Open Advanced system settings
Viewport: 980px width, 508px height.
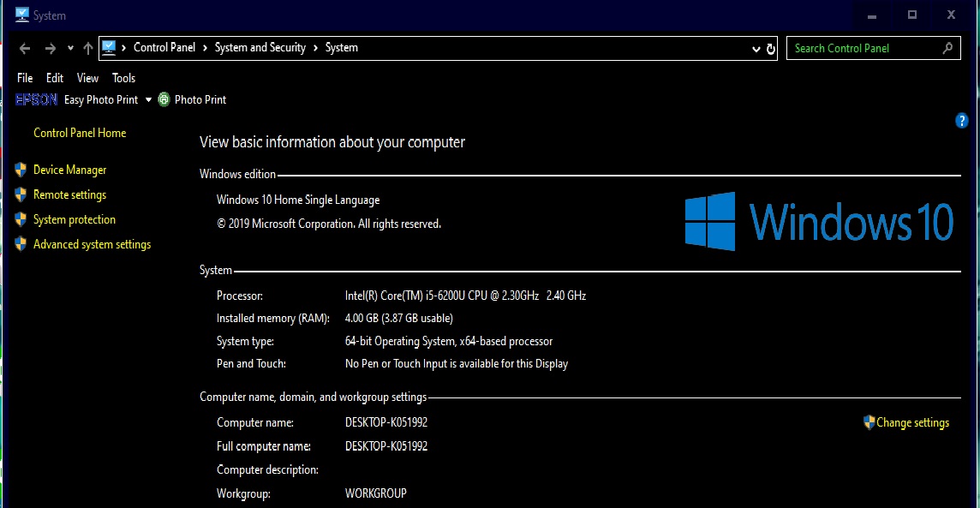(92, 244)
